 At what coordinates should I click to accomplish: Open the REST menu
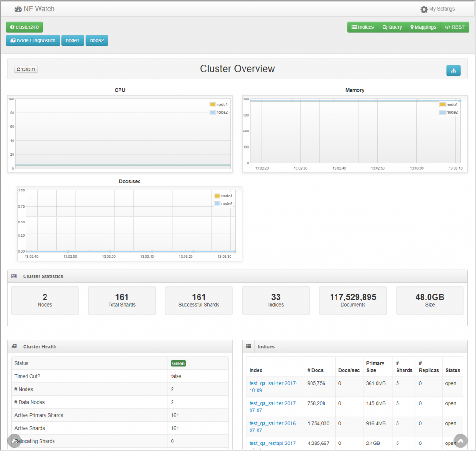(455, 27)
